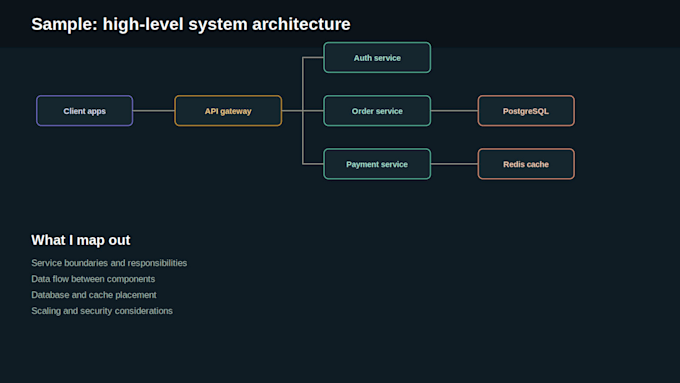This screenshot has width=680, height=383.
Task: Select the Client apps node
Action: [85, 111]
